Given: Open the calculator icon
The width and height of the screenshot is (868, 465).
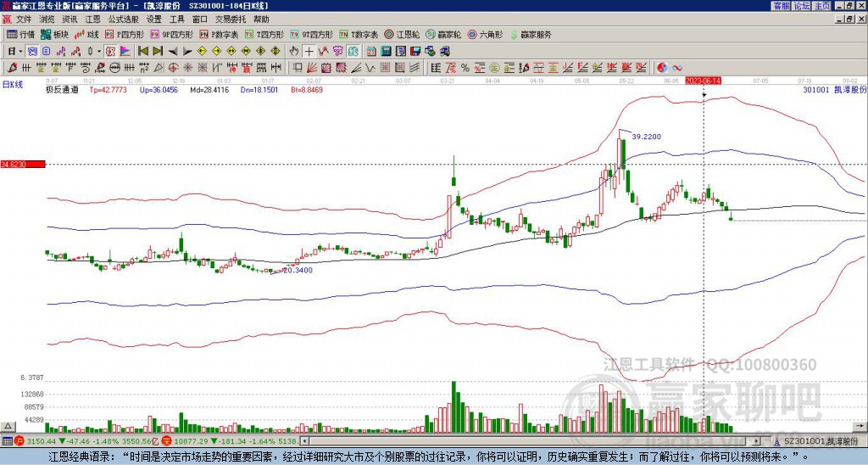Looking at the screenshot, I should (386, 52).
